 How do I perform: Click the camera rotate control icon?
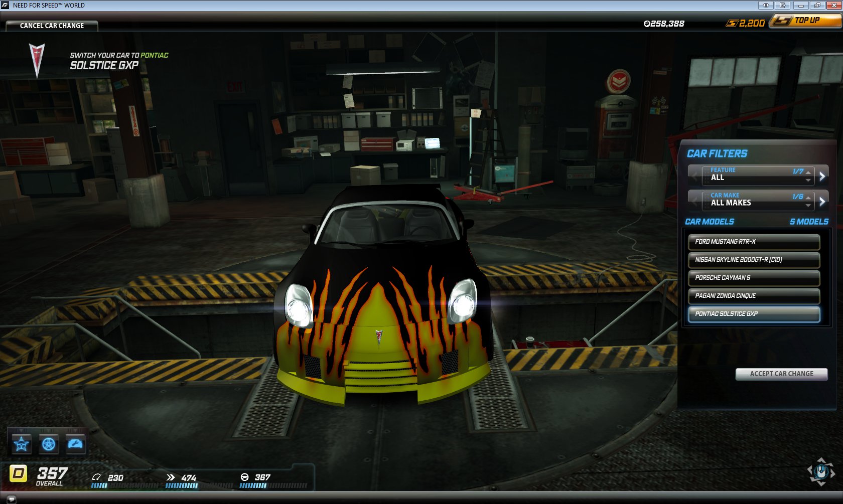(821, 471)
